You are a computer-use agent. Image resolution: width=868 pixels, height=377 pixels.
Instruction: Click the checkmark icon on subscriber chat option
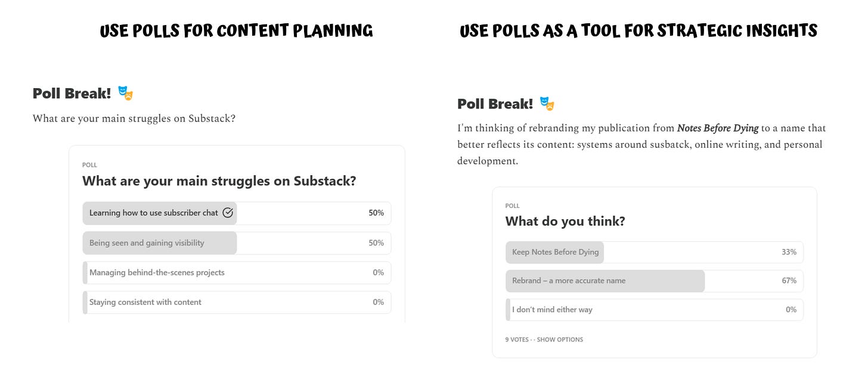point(227,213)
